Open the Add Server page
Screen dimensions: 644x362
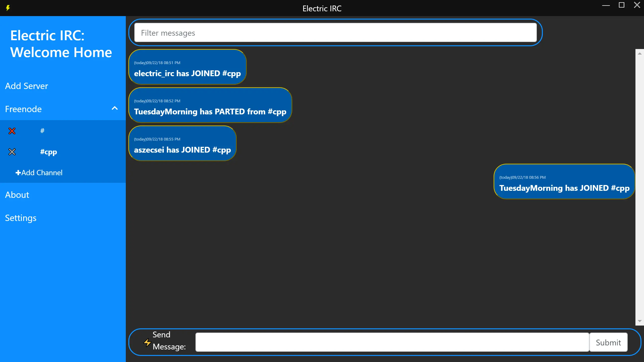(x=26, y=86)
